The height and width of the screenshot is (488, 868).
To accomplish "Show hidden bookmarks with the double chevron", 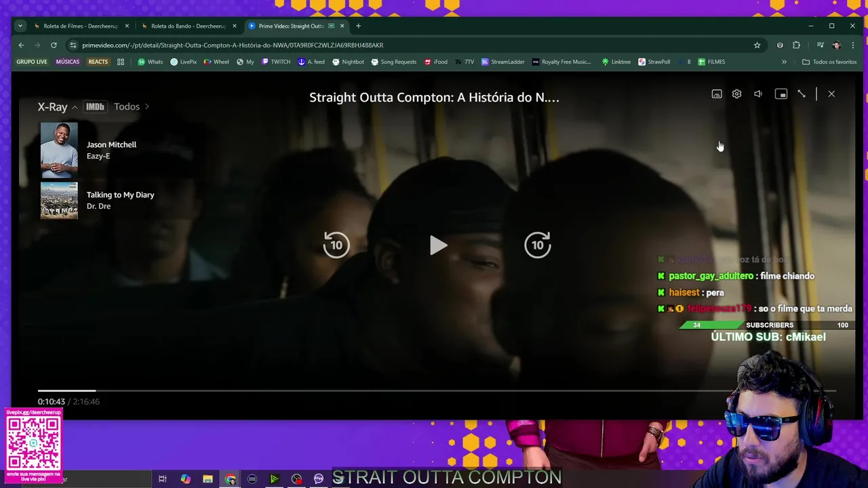I will click(x=784, y=62).
